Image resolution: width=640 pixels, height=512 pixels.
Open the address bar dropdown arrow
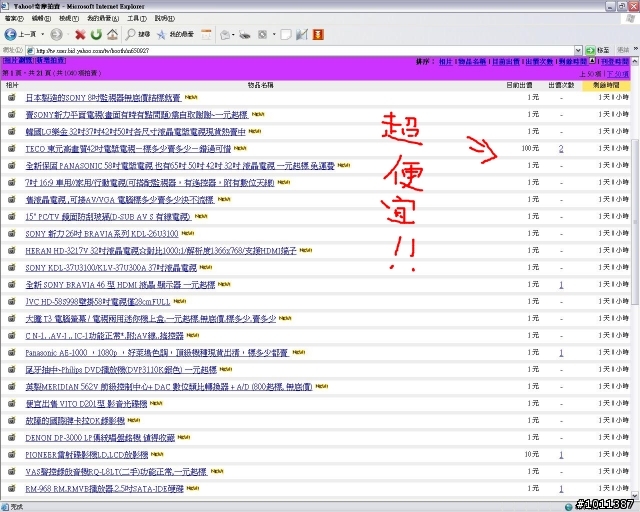pos(578,51)
